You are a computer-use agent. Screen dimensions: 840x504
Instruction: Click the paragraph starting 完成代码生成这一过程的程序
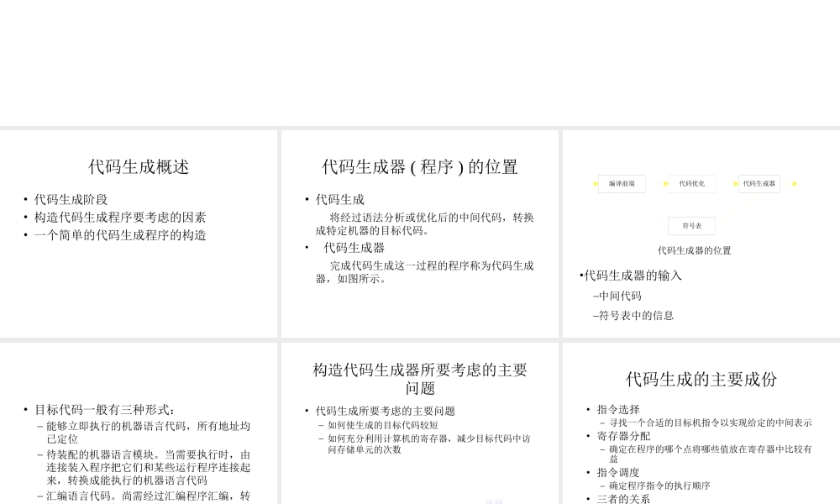tap(424, 272)
